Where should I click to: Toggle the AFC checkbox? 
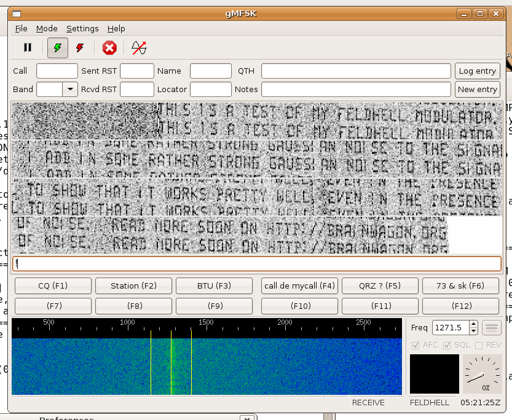(416, 345)
